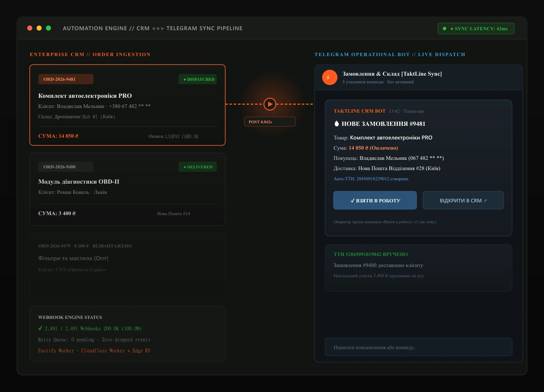Open the ТТН #2045091819842 ВРУЧЕНО message
Viewport: 544px width, 392px height.
pyautogui.click(x=419, y=268)
